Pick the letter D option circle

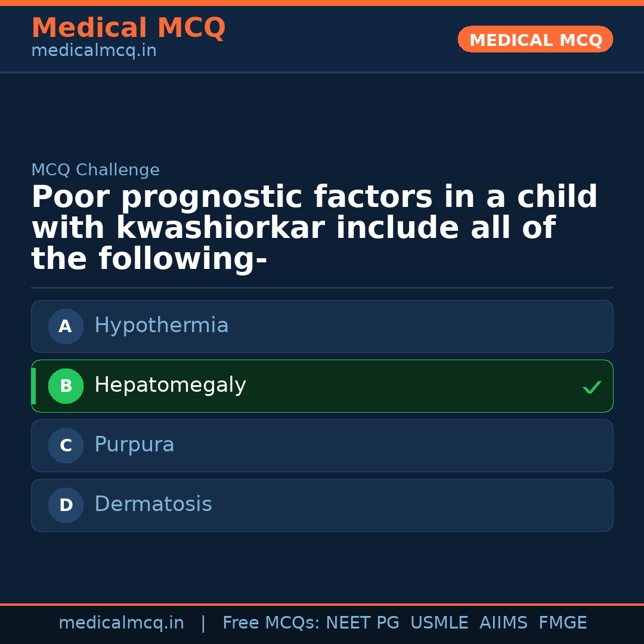66,505
